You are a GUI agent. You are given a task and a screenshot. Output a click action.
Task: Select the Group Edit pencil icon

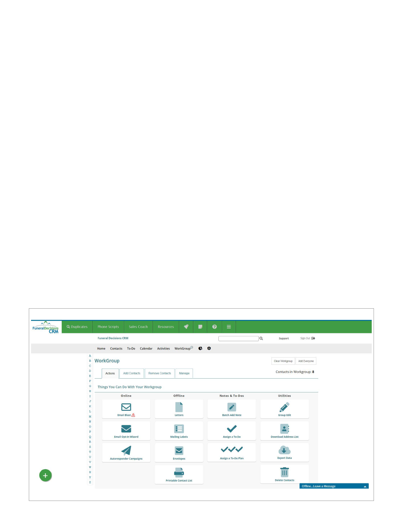coord(284,407)
